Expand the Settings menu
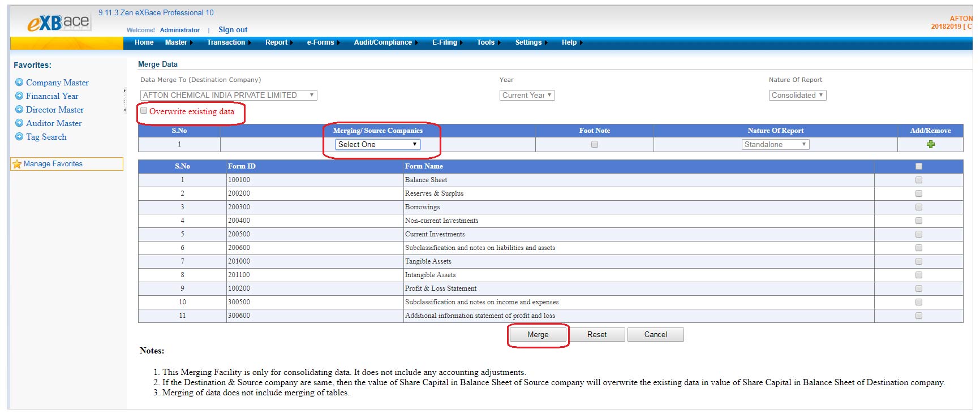This screenshot has height=414, width=980. pyautogui.click(x=531, y=42)
